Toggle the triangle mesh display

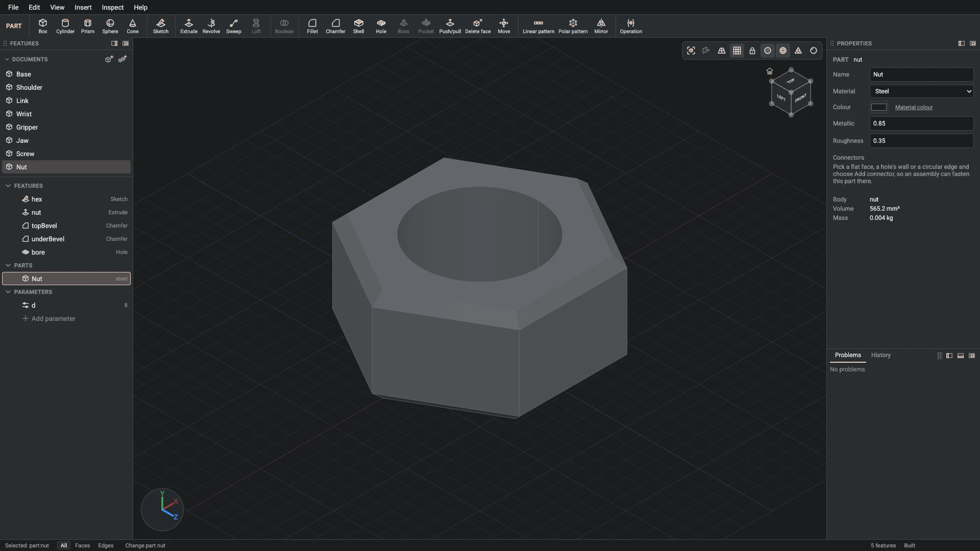coord(798,51)
